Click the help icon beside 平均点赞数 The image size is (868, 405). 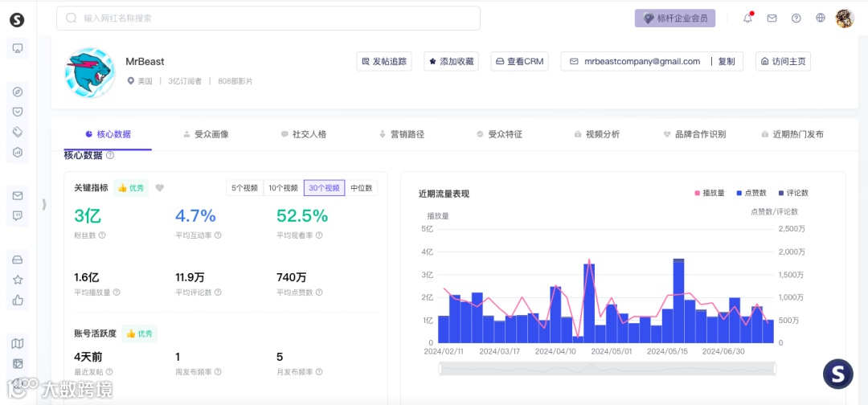[319, 292]
